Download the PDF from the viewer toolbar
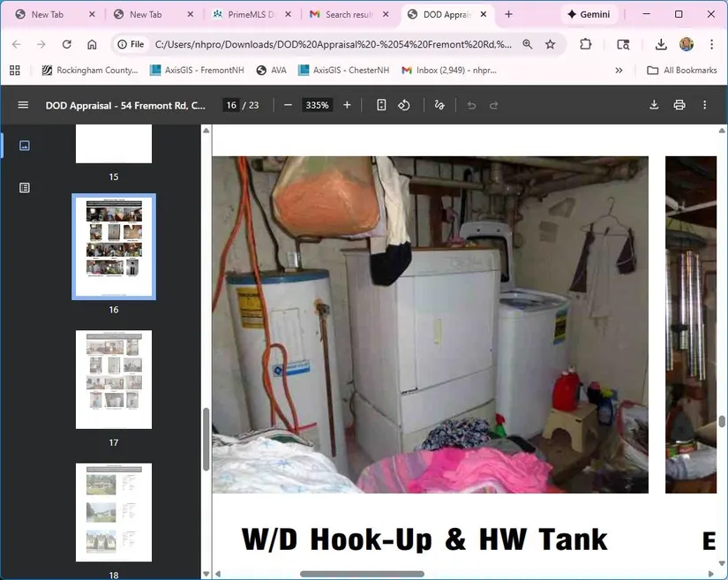 [x=654, y=105]
